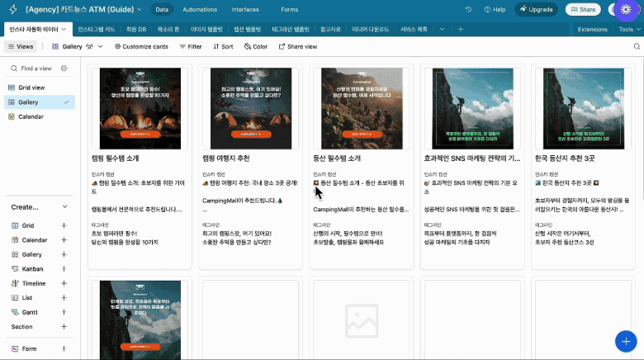Add a new Gantt view

tap(64, 312)
